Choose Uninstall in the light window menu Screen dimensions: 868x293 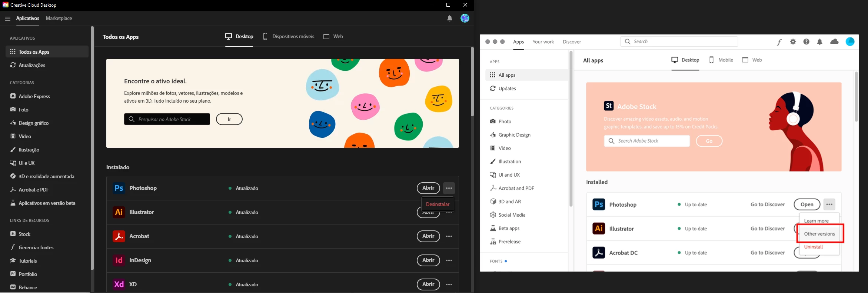814,247
